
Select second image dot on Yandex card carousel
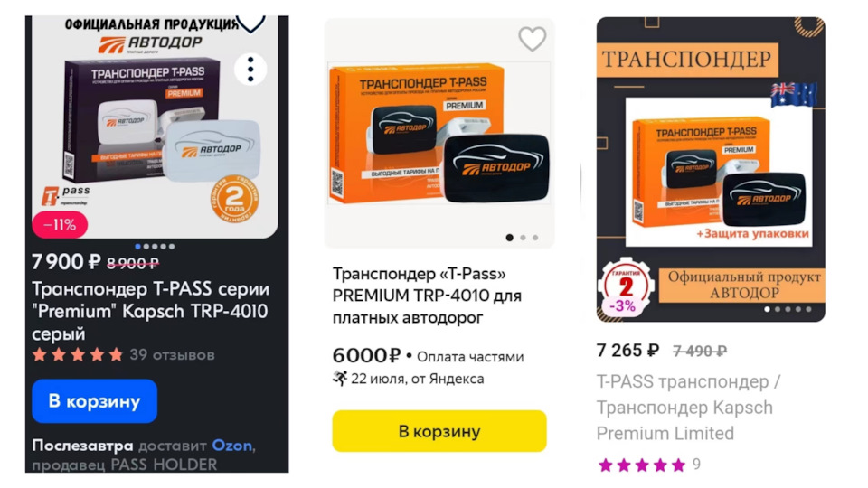523,238
